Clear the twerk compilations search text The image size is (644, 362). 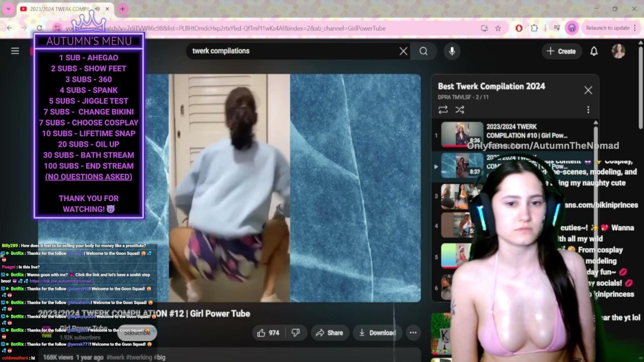point(404,51)
